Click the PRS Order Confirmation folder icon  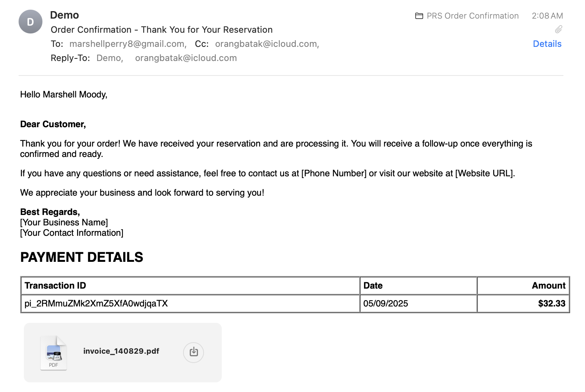(419, 16)
